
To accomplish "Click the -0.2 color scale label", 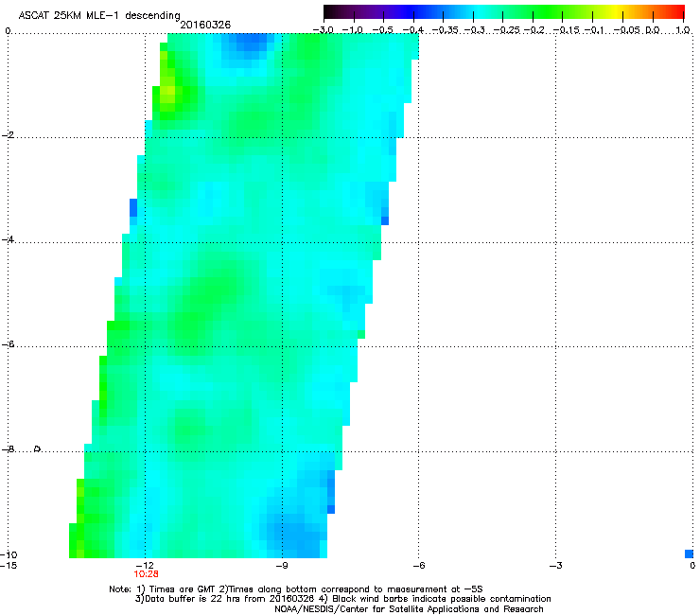I will [534, 30].
